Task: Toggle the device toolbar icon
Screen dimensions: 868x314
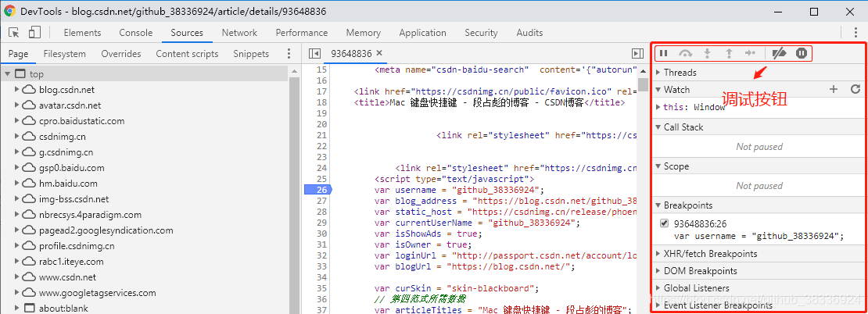Action: pyautogui.click(x=34, y=33)
